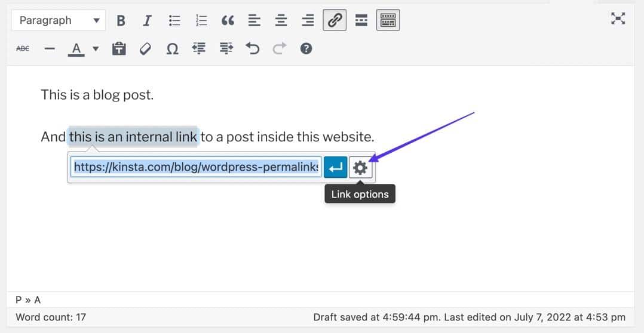Click the Insert Read More tag icon
Screen dimensions: 644x333
pos(361,21)
